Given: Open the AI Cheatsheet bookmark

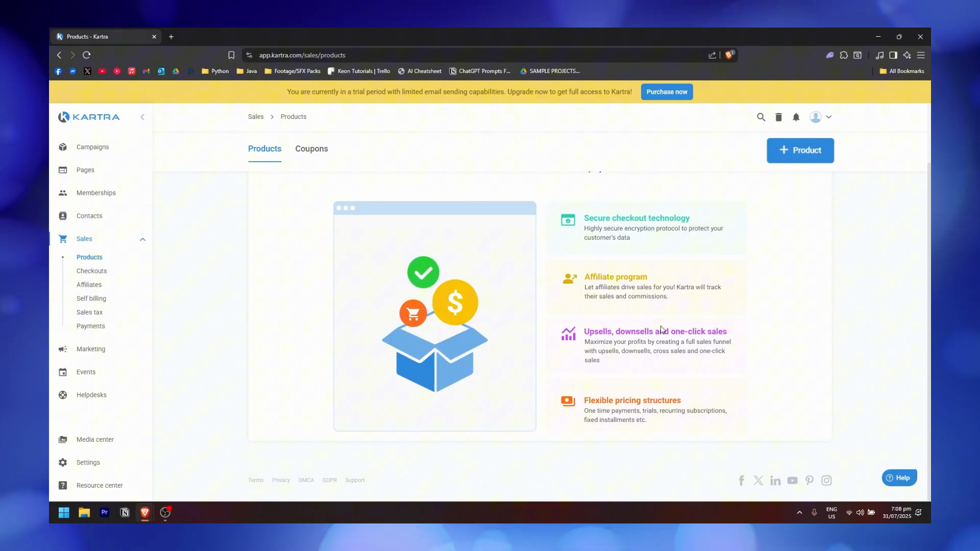Looking at the screenshot, I should point(420,71).
